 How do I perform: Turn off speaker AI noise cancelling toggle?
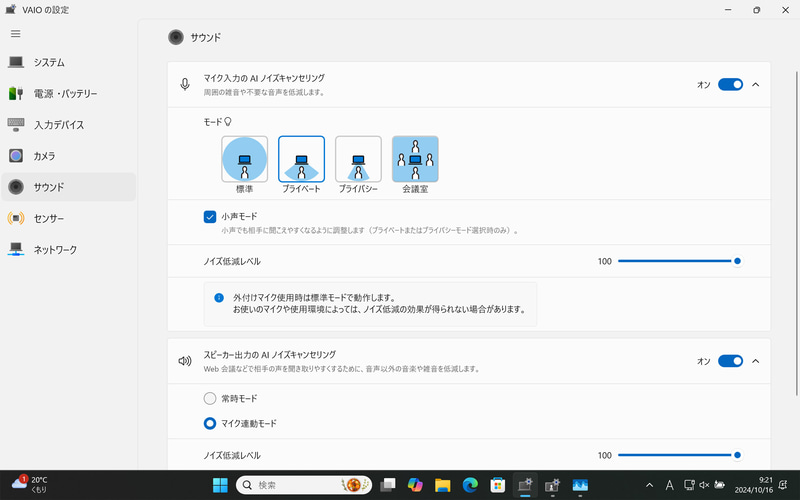tap(731, 361)
